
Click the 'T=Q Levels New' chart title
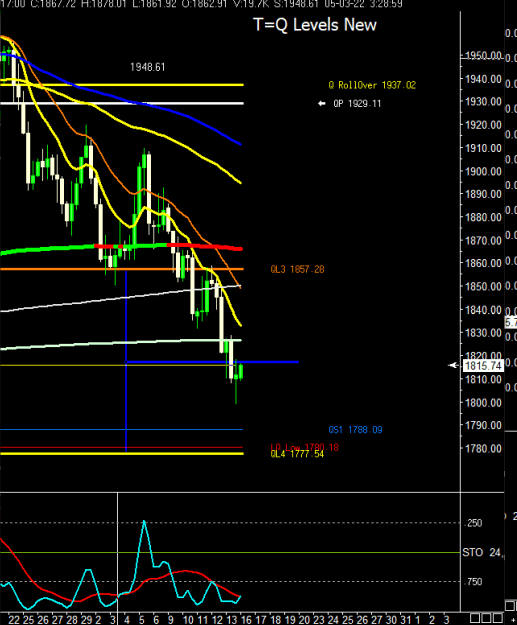[315, 25]
